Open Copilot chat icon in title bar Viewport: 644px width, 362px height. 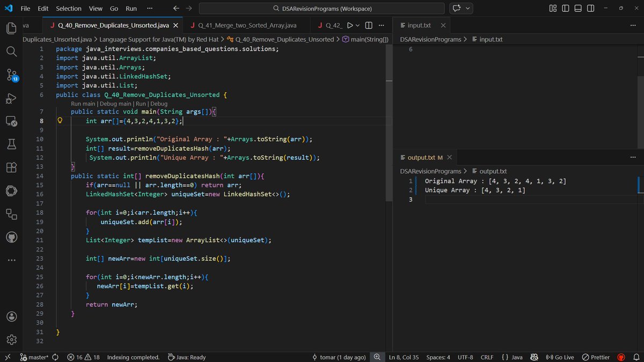pos(457,9)
